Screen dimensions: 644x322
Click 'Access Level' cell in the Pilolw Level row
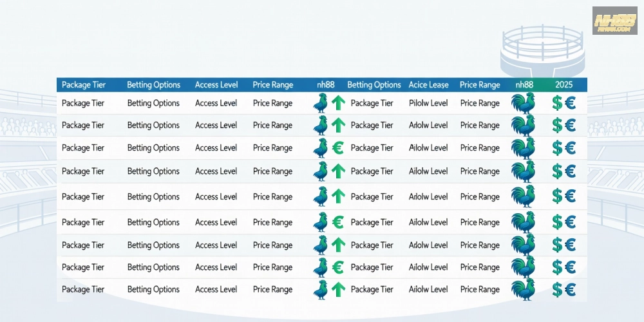[x=216, y=103]
